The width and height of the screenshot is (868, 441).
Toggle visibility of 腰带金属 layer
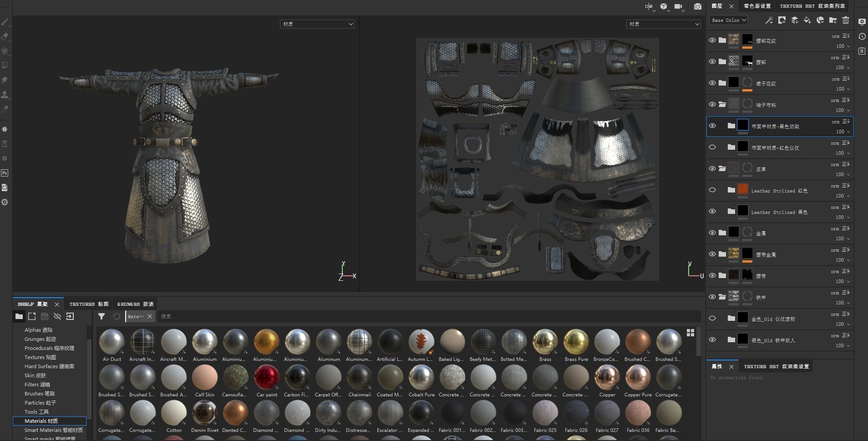(712, 254)
